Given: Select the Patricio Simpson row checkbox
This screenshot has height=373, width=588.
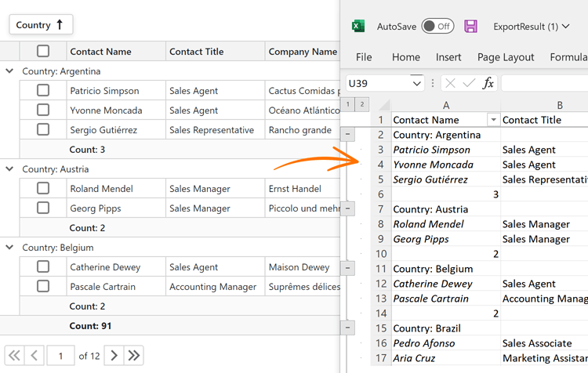Looking at the screenshot, I should tap(43, 90).
